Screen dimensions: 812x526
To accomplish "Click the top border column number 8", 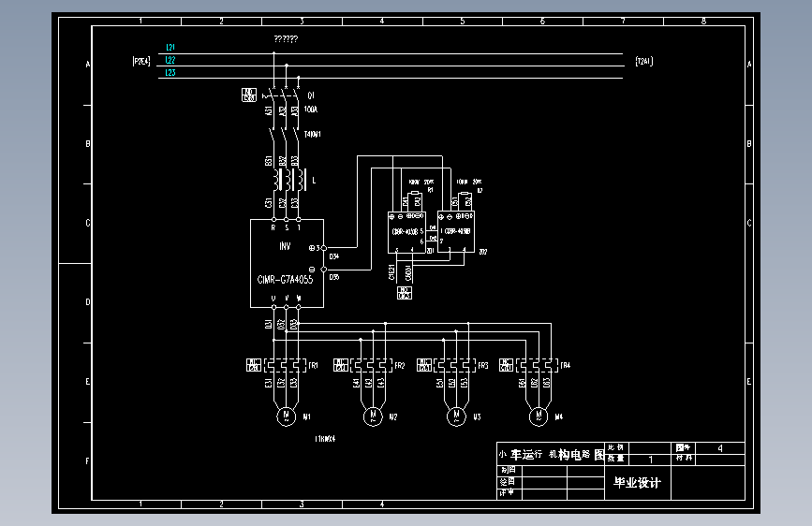I will coord(703,22).
